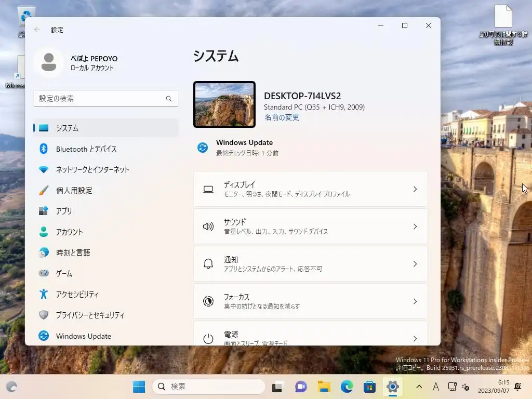Screen dimensions: 532x399
Task: Open the アクセシビリティ figure icon
Action: click(44, 294)
